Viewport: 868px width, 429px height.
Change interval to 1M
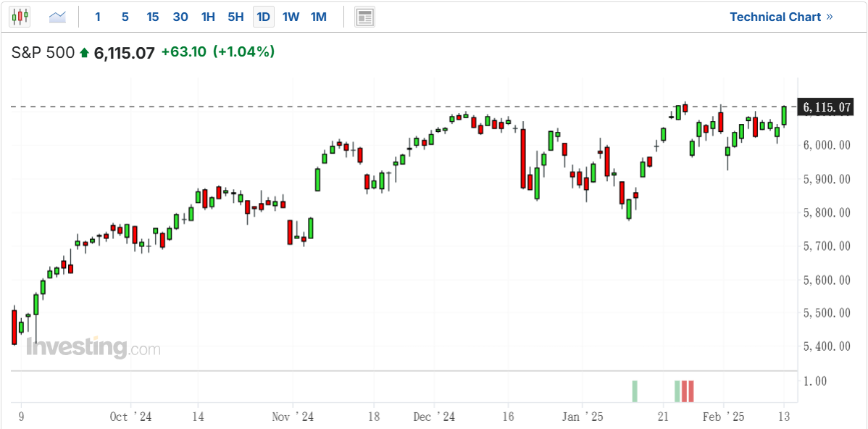318,17
